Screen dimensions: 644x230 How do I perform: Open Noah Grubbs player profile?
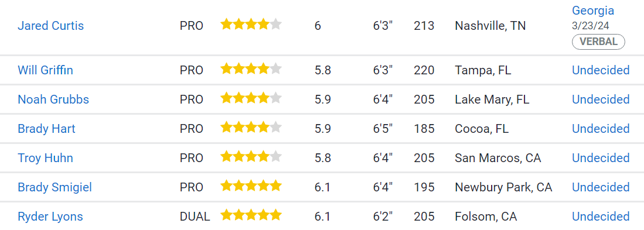[x=53, y=99]
